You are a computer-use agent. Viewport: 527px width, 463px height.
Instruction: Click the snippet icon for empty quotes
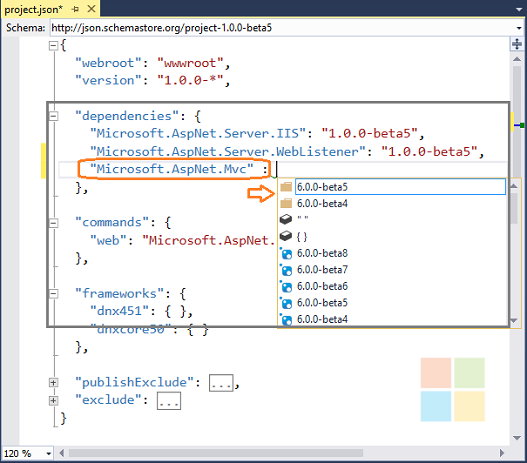coord(286,219)
